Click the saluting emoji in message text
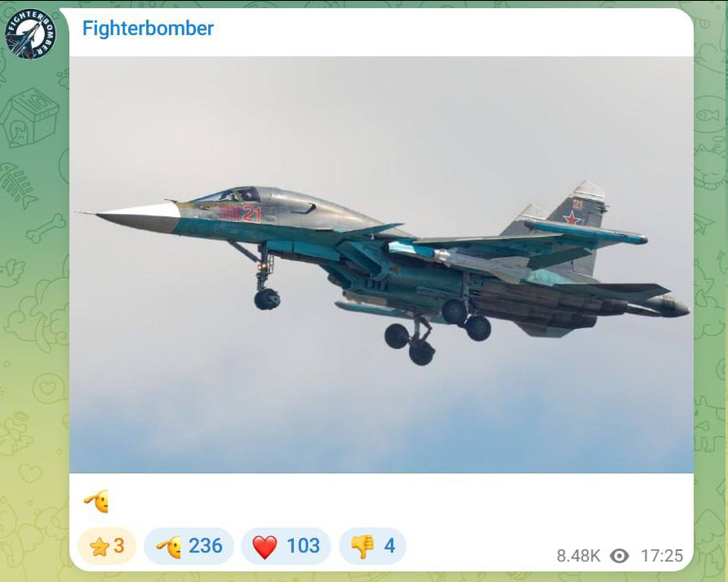 coord(96,501)
